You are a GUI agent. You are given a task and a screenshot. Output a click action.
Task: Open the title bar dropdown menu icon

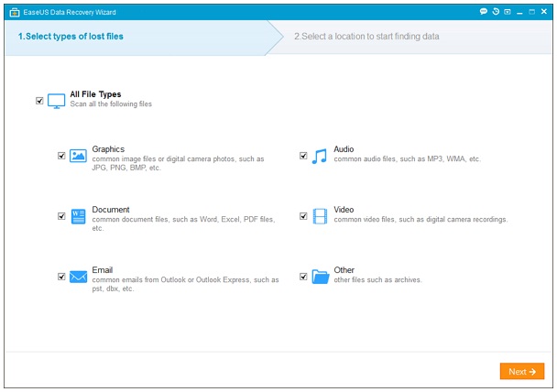[x=508, y=12]
